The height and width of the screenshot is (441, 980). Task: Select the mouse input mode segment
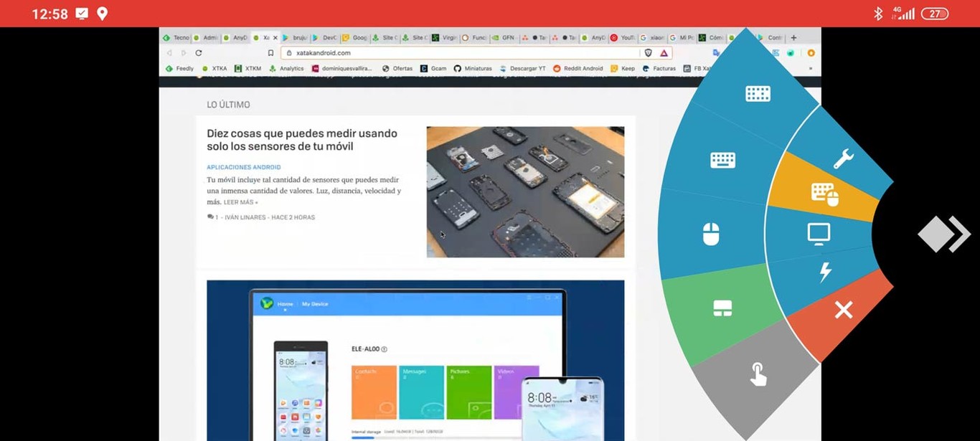(710, 234)
